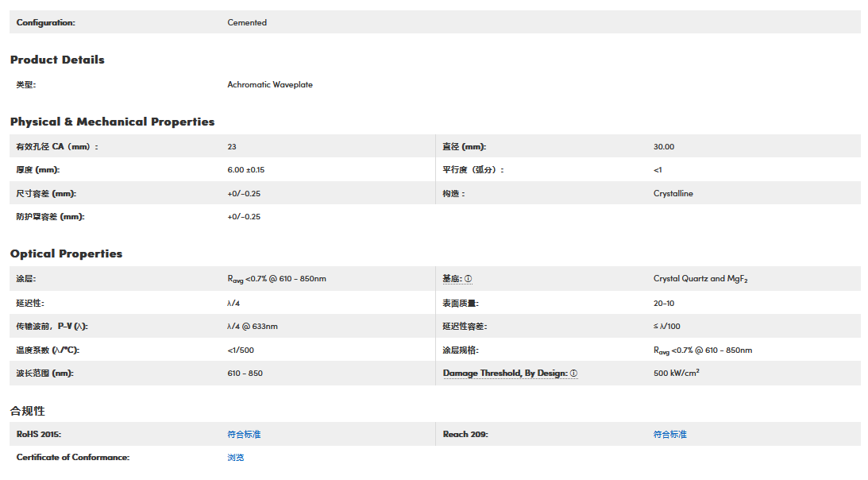This screenshot has width=868, height=480.
Task: Click the 6.00 ±0.15 thickness value
Action: 246,170
